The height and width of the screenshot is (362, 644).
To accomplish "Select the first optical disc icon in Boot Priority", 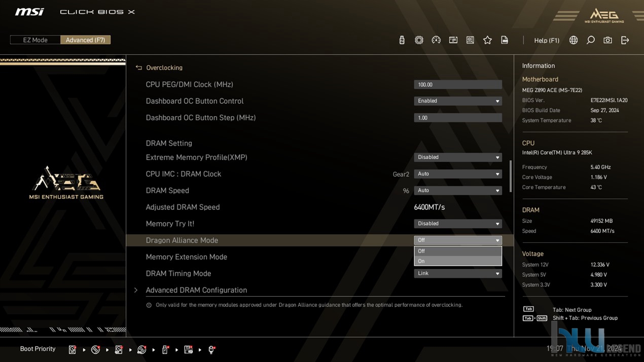I will click(x=95, y=350).
